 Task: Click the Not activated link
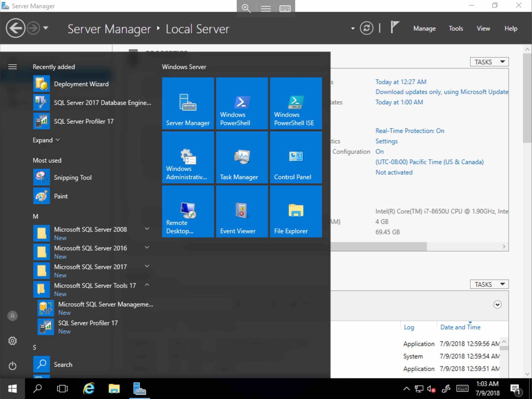(394, 172)
